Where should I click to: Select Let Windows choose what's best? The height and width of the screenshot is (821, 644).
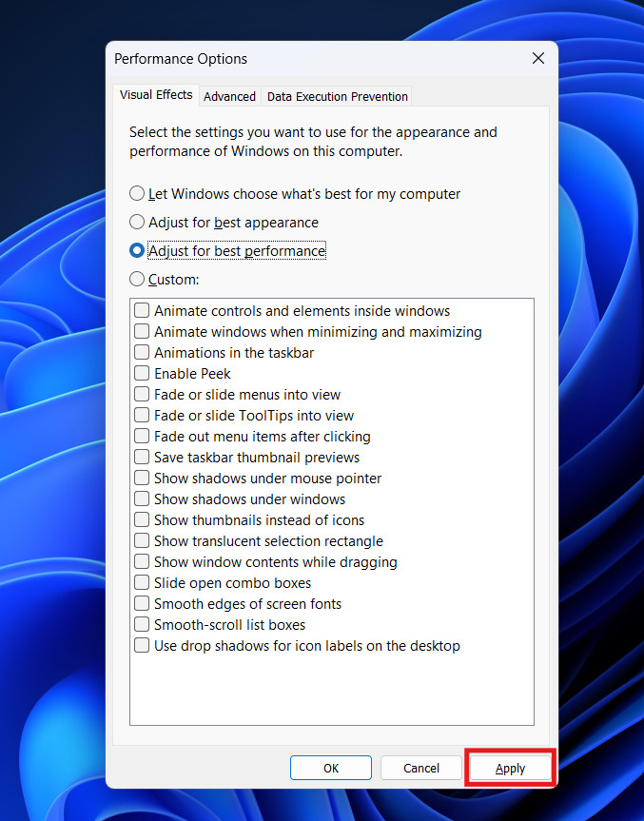[x=138, y=194]
